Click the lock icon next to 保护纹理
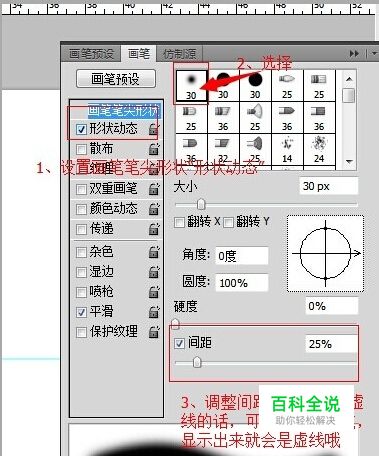379x456 pixels. (154, 332)
